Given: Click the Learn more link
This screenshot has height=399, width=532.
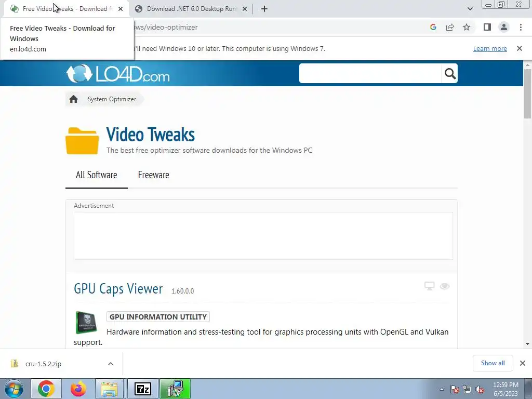Looking at the screenshot, I should pos(490,48).
